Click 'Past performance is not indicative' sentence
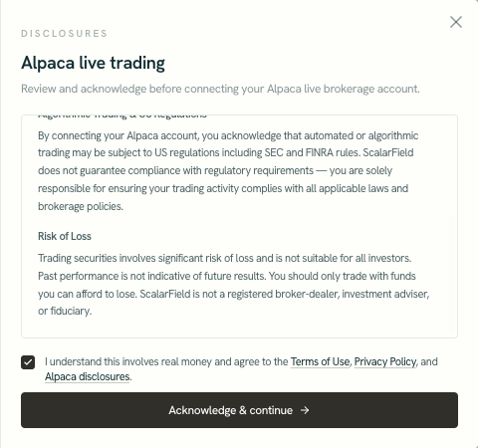This screenshot has height=448, width=478. [151, 276]
